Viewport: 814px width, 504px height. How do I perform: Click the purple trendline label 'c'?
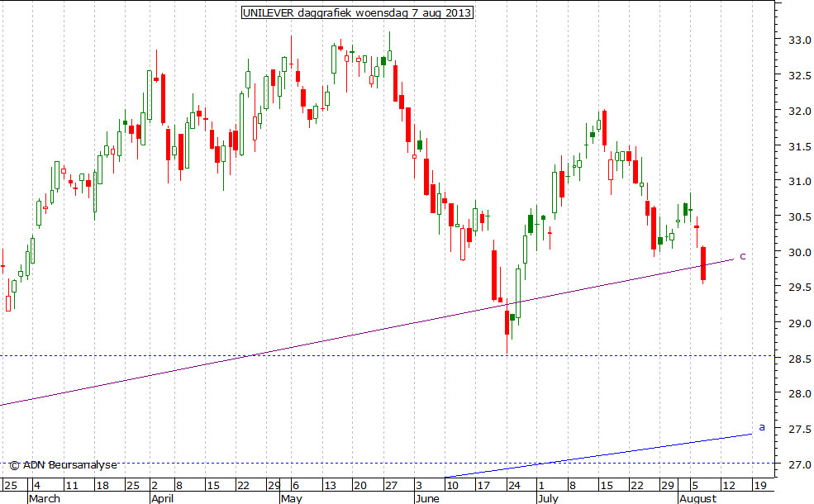743,256
